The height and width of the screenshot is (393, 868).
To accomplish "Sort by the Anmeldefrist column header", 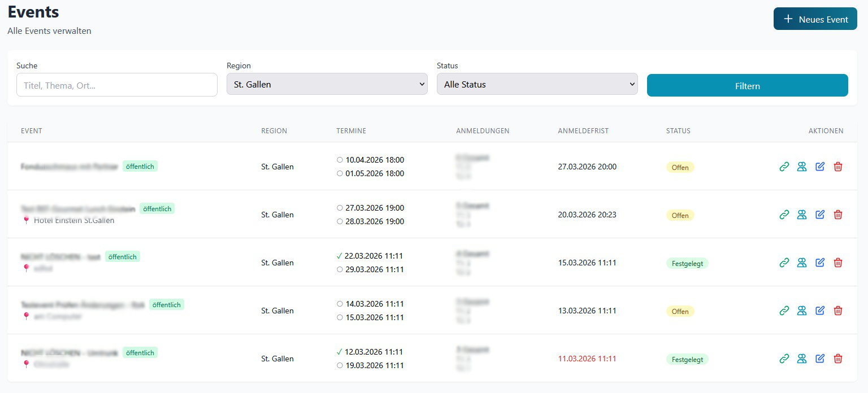I will coord(583,131).
